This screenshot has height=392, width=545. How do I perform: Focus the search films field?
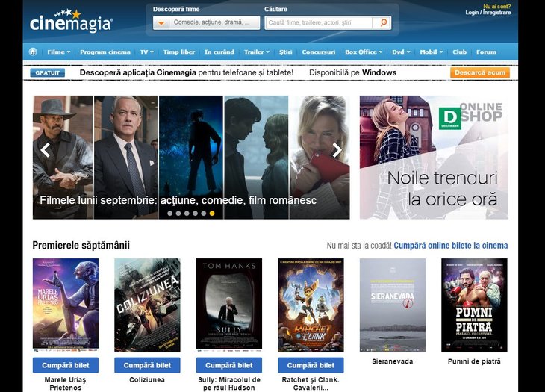point(319,22)
